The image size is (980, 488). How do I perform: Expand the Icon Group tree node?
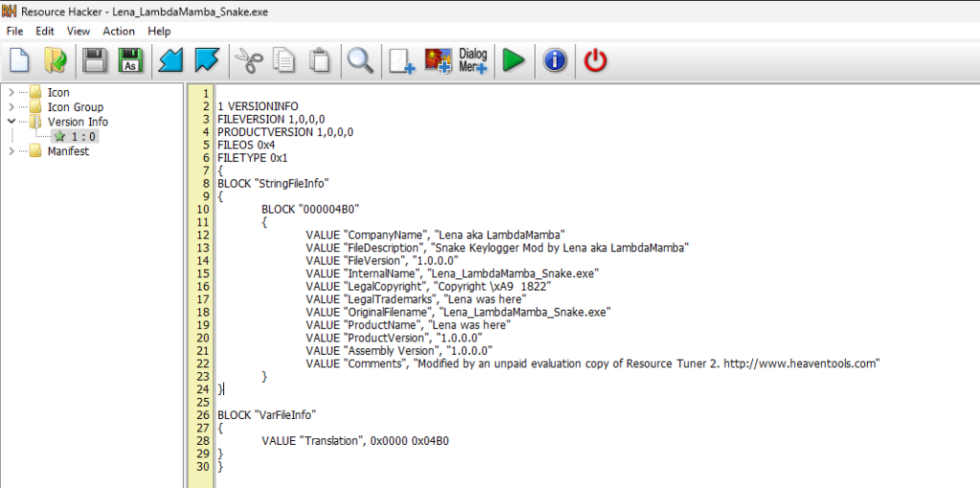pos(11,107)
